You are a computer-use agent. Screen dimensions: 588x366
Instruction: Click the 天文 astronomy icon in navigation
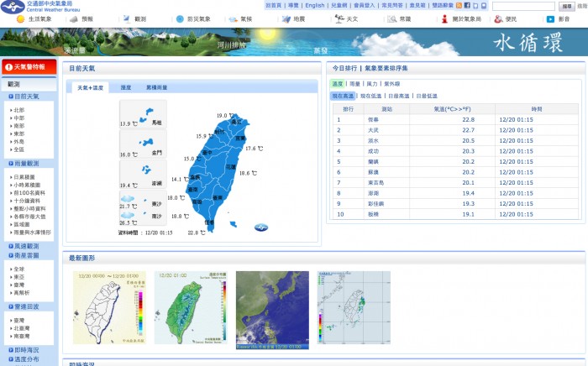click(x=339, y=18)
